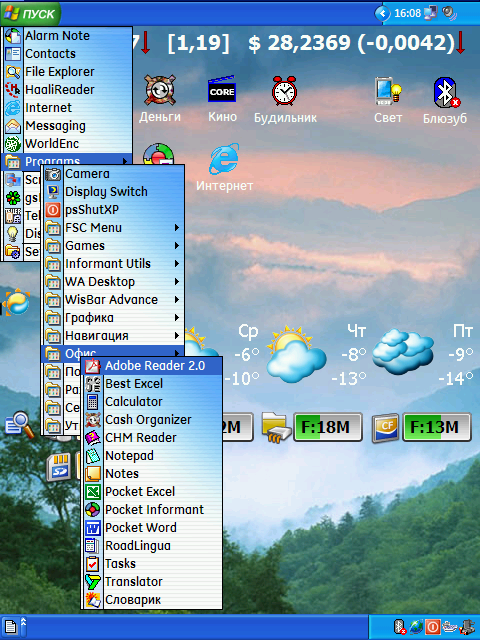Click the Деньги desktop icon
The height and width of the screenshot is (640, 480).
pos(160,99)
